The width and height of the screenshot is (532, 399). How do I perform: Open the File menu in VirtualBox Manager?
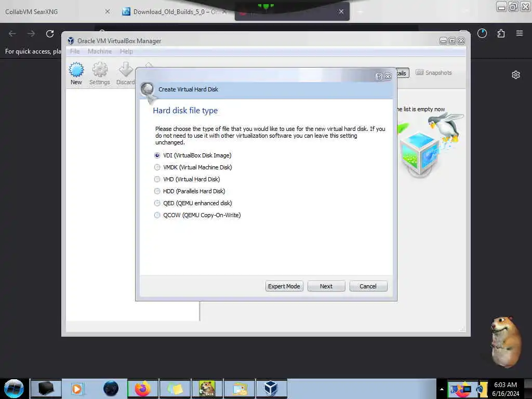[75, 51]
